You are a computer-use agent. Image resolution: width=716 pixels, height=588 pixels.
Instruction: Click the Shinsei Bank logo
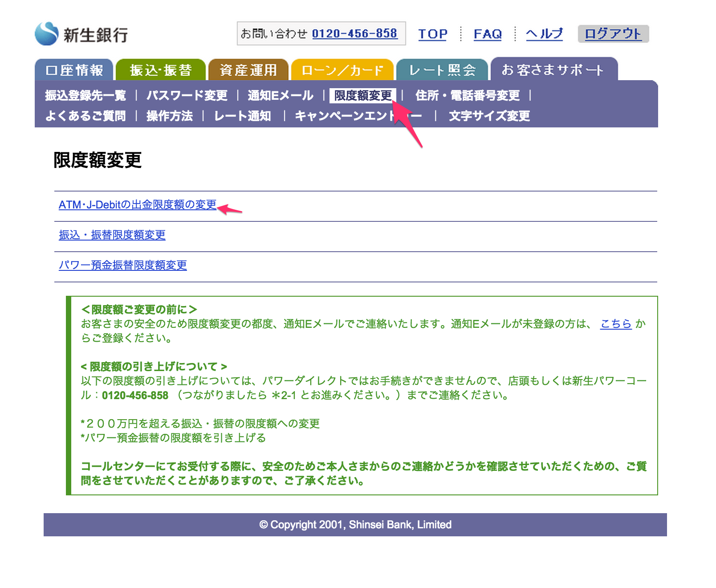(x=81, y=34)
